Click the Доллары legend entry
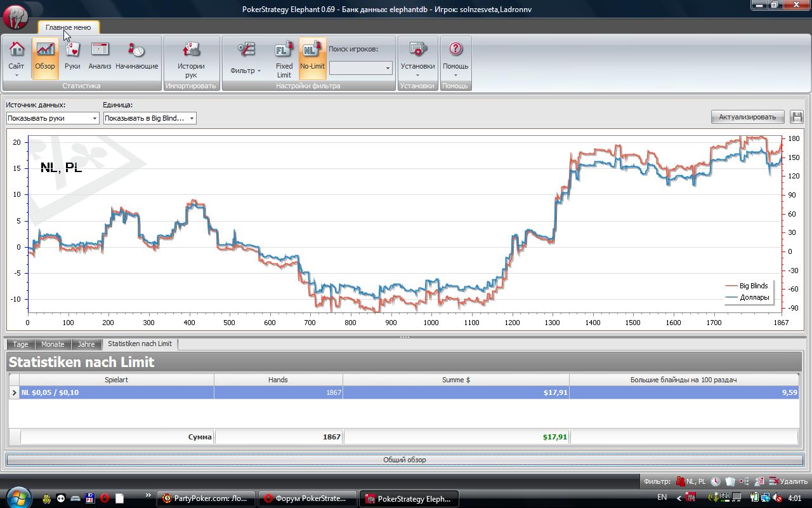Viewport: 812px width, 508px height. click(747, 297)
